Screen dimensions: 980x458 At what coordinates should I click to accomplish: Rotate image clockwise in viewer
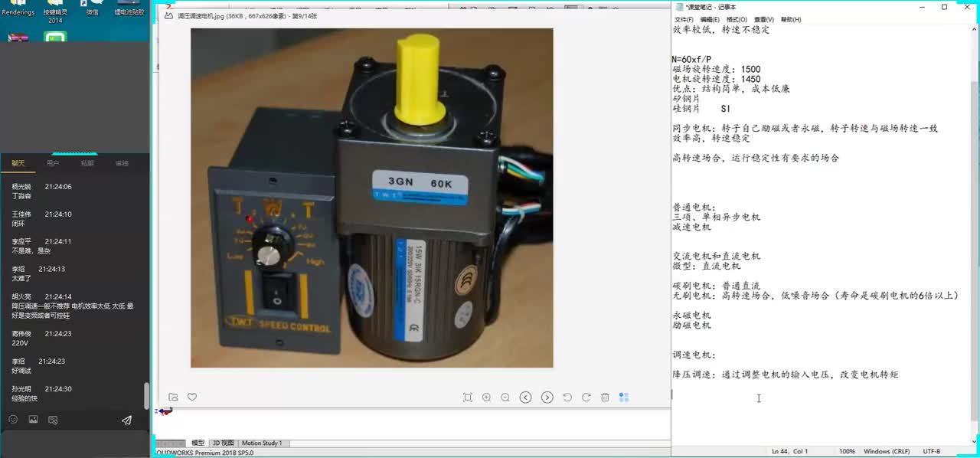click(586, 397)
